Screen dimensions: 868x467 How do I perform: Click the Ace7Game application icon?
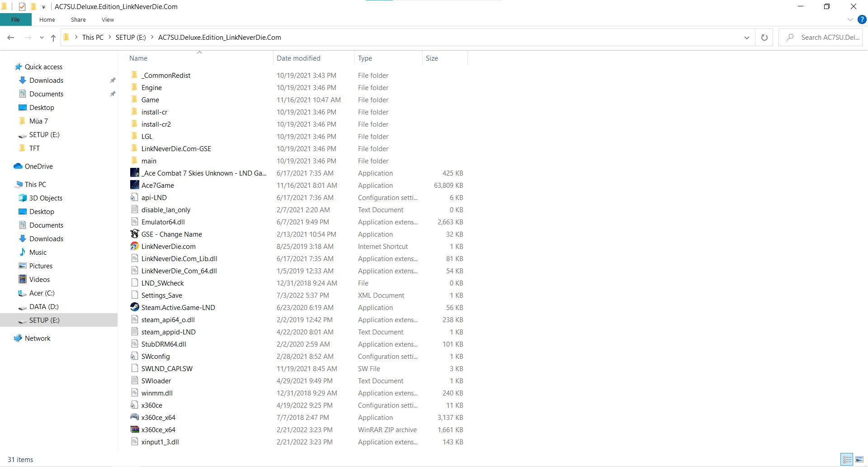point(134,185)
